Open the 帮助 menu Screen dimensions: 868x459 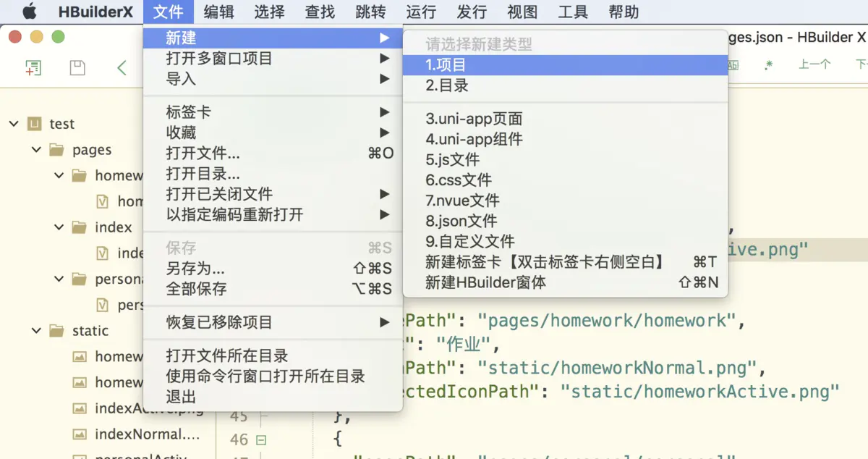[x=624, y=12]
